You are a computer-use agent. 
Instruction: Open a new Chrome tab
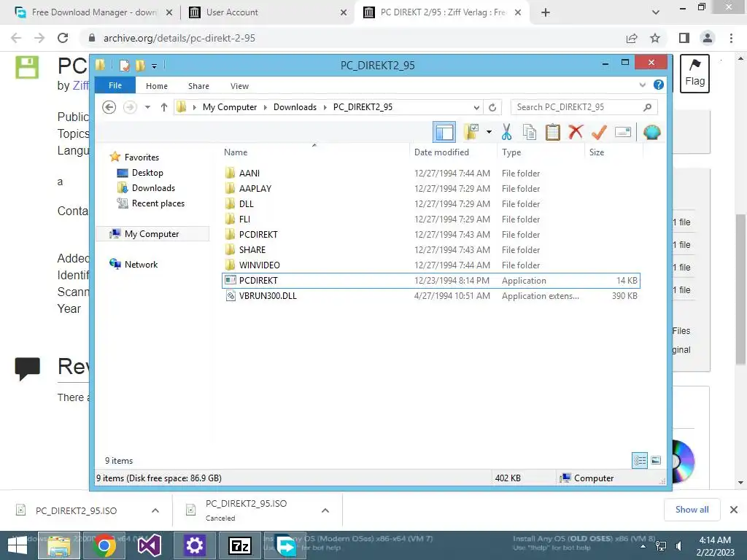click(x=546, y=12)
